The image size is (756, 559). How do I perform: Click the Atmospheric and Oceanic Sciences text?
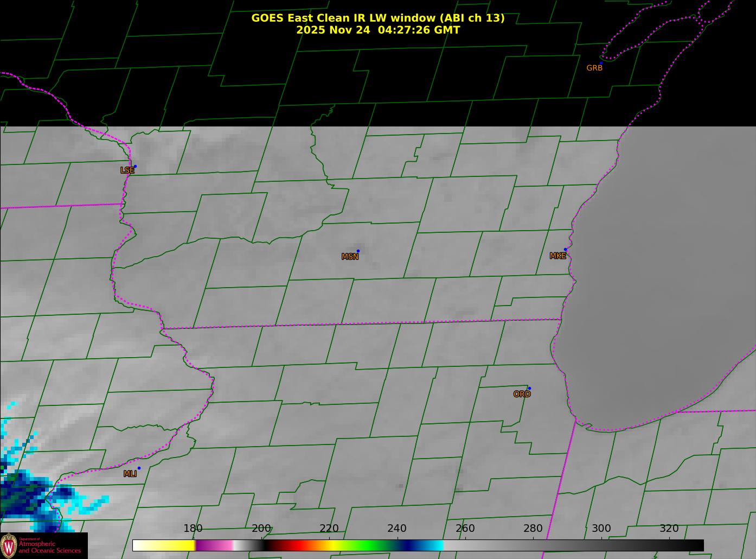coord(49,547)
